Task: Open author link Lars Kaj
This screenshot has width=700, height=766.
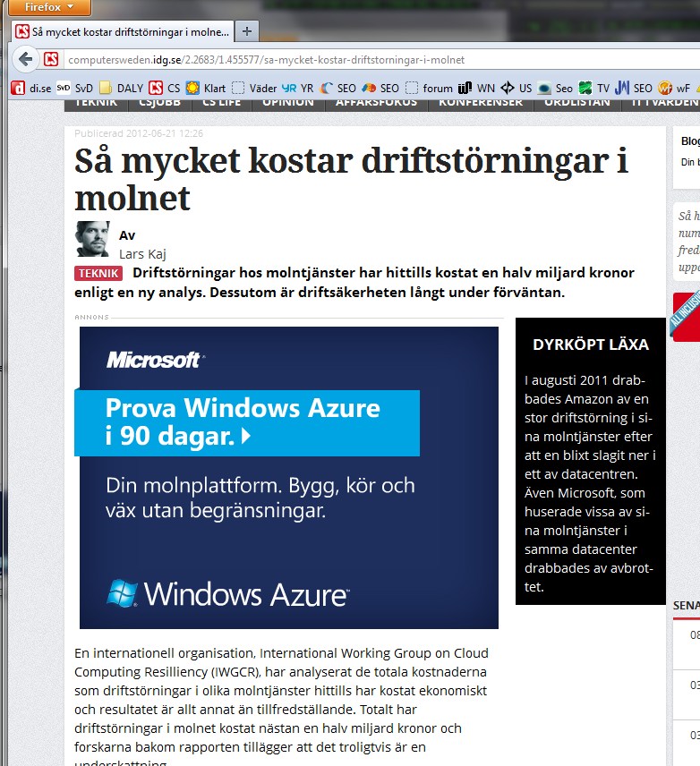Action: click(x=142, y=254)
